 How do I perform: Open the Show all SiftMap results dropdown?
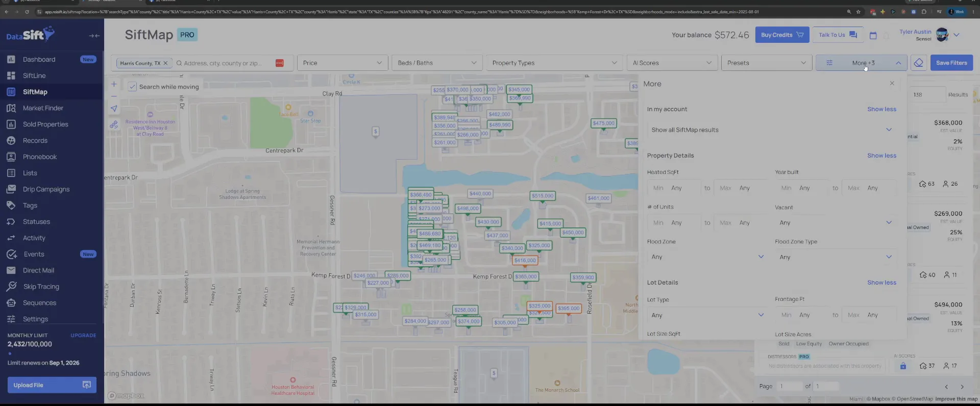(771, 130)
